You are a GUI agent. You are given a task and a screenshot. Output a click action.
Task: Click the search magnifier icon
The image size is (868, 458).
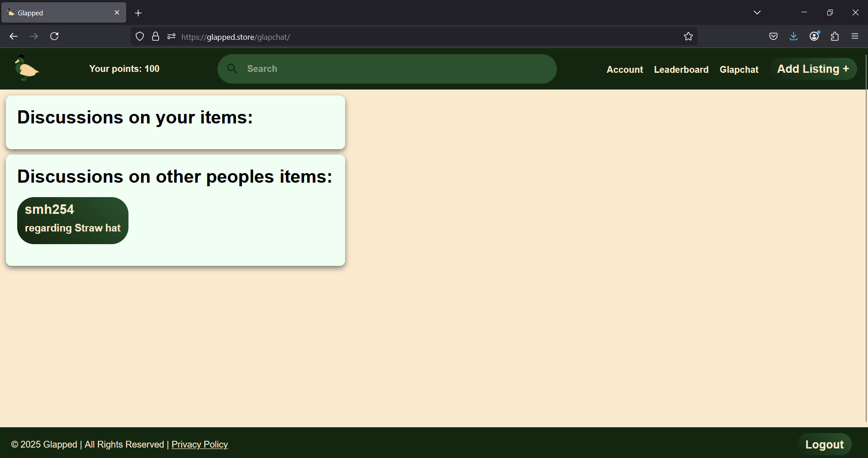point(232,69)
